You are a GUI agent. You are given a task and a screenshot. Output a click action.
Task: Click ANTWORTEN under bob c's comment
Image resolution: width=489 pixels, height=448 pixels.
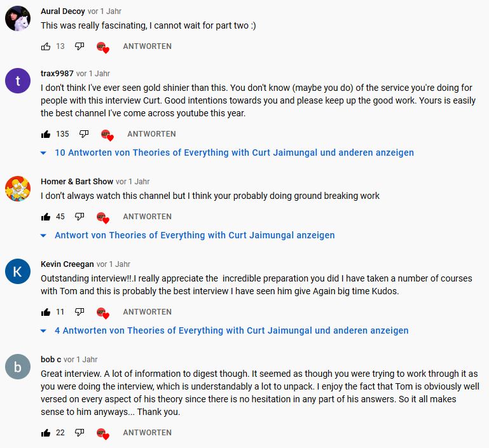(x=147, y=433)
